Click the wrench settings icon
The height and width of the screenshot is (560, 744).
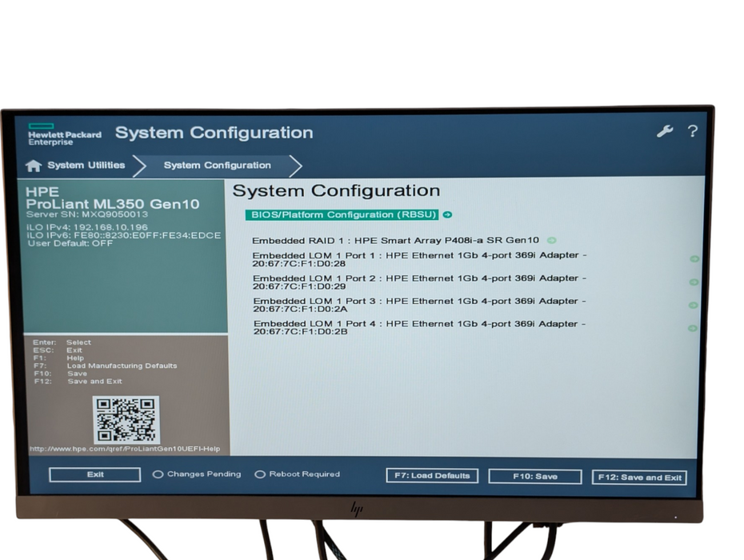tap(665, 131)
